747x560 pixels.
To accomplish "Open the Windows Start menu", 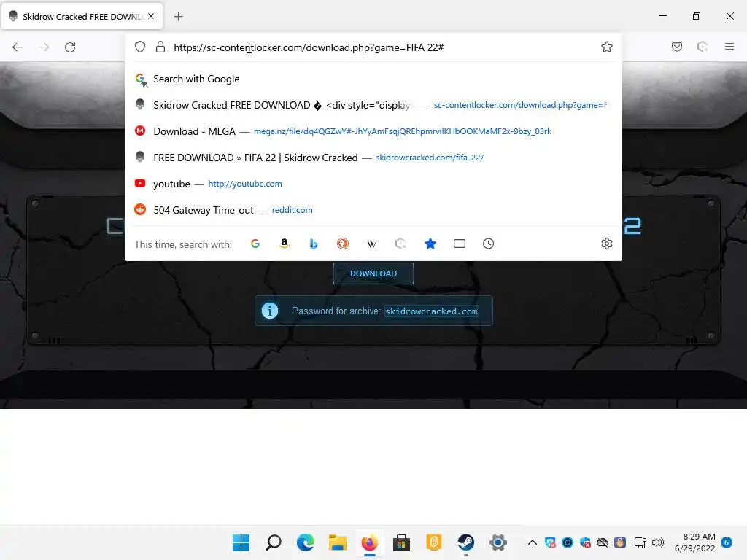I will 241,542.
